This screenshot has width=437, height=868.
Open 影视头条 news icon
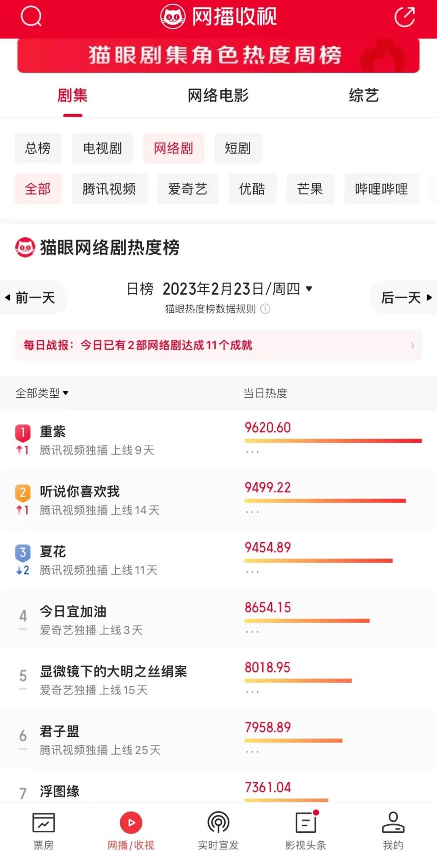tap(306, 823)
